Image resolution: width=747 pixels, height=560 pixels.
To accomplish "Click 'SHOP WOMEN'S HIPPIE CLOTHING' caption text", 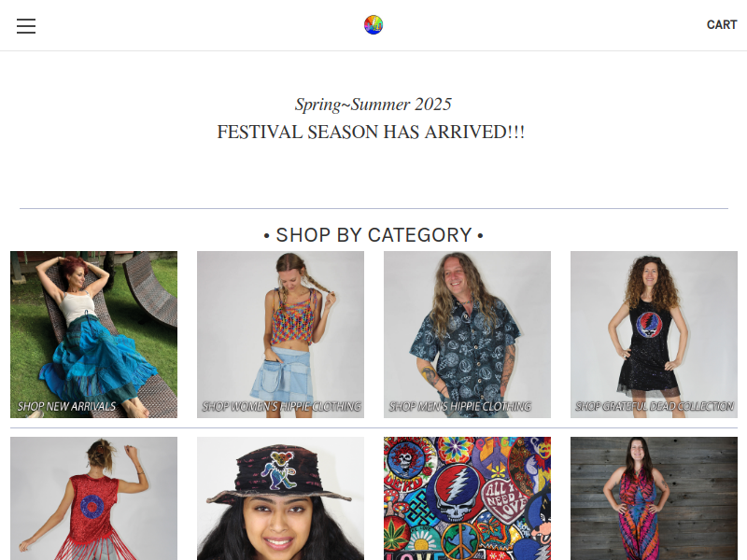I will point(281,406).
